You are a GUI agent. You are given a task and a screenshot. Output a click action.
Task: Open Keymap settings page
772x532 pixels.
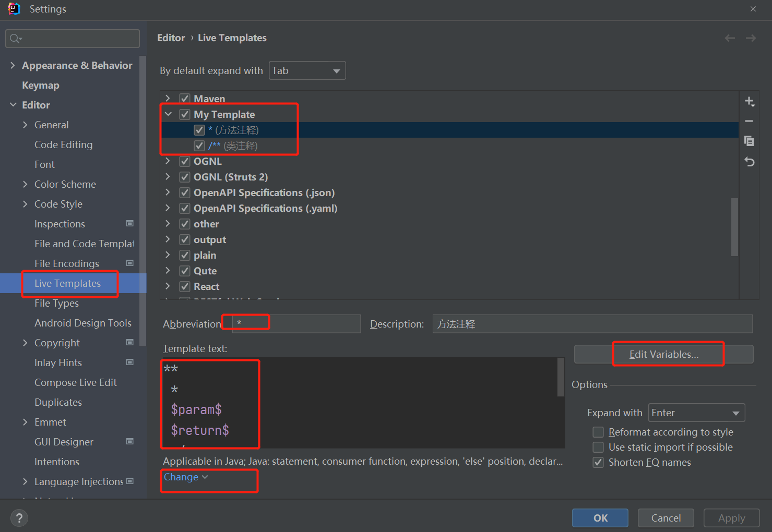point(41,85)
